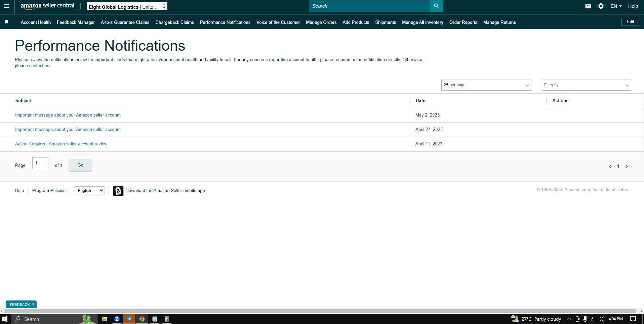
Task: Open File Explorer from the taskbar
Action: point(104,319)
